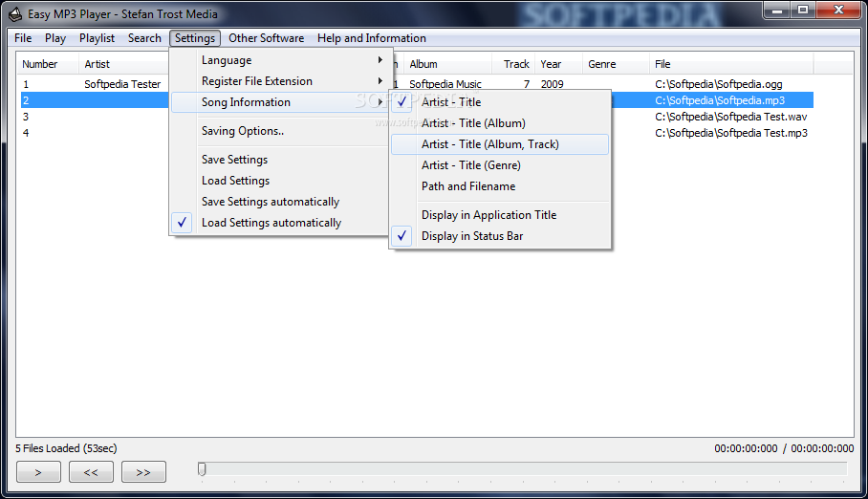Go to previous track with << button

coord(91,472)
